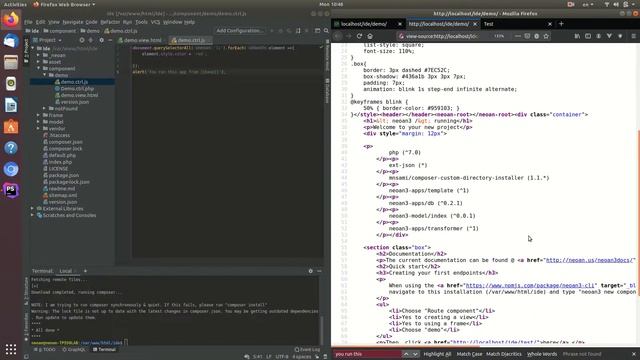Open PhpStorm Search Everywhere magnifier
This screenshot has height=360, width=640.
(326, 31)
